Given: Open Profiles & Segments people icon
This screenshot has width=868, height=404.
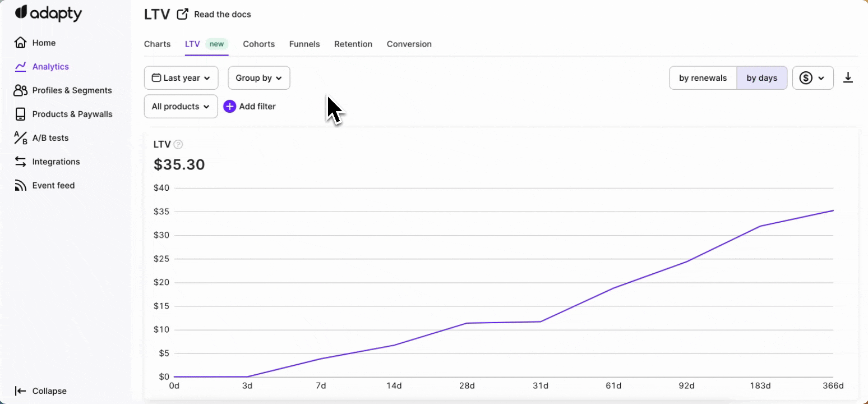Looking at the screenshot, I should (x=20, y=90).
